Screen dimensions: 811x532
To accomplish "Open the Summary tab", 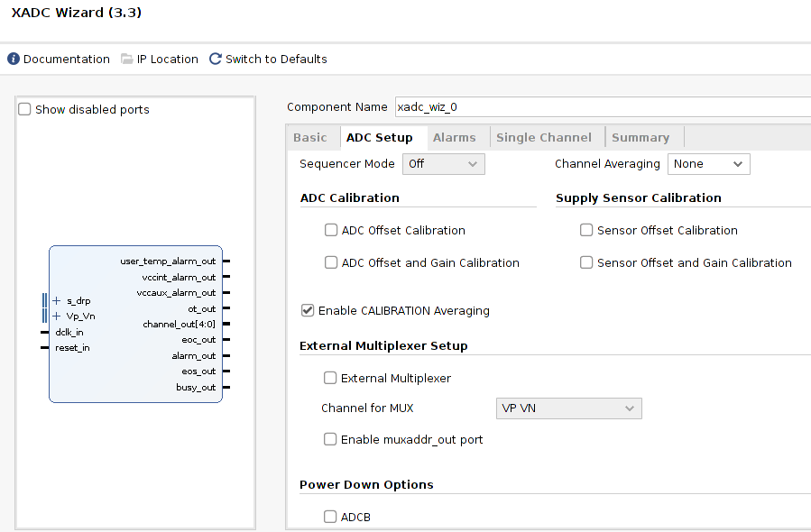I will pyautogui.click(x=641, y=138).
